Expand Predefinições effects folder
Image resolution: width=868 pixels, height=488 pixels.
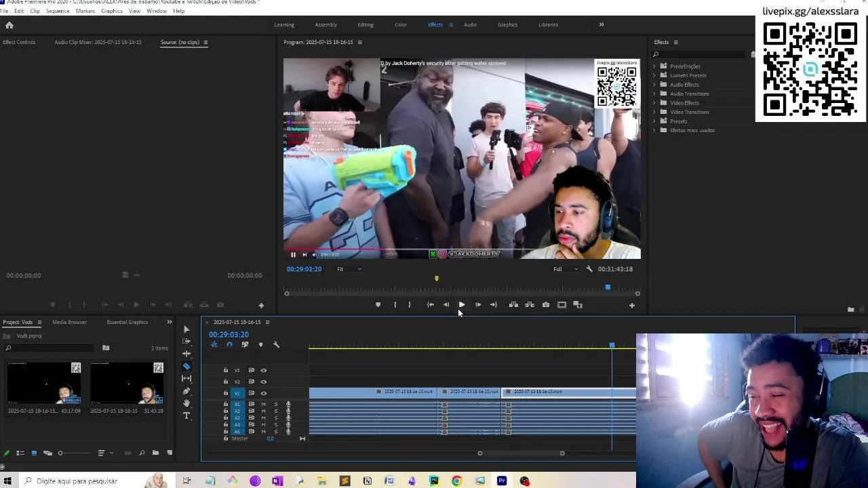click(654, 66)
